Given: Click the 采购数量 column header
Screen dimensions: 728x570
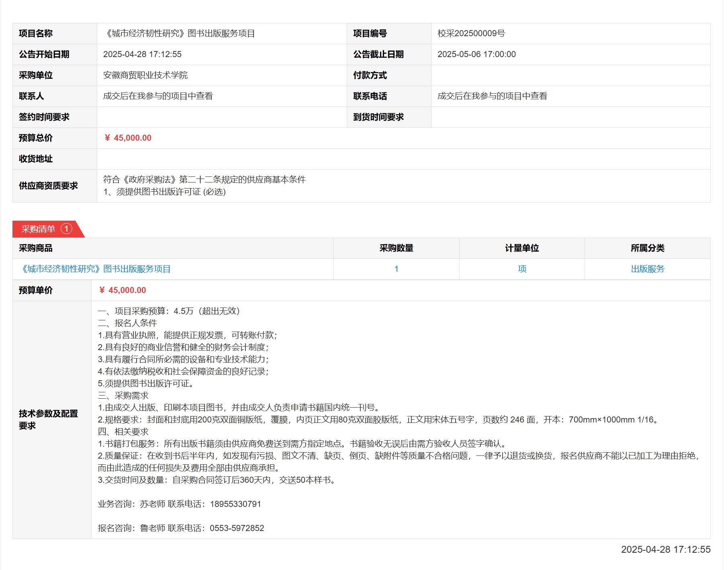Looking at the screenshot, I should [396, 248].
